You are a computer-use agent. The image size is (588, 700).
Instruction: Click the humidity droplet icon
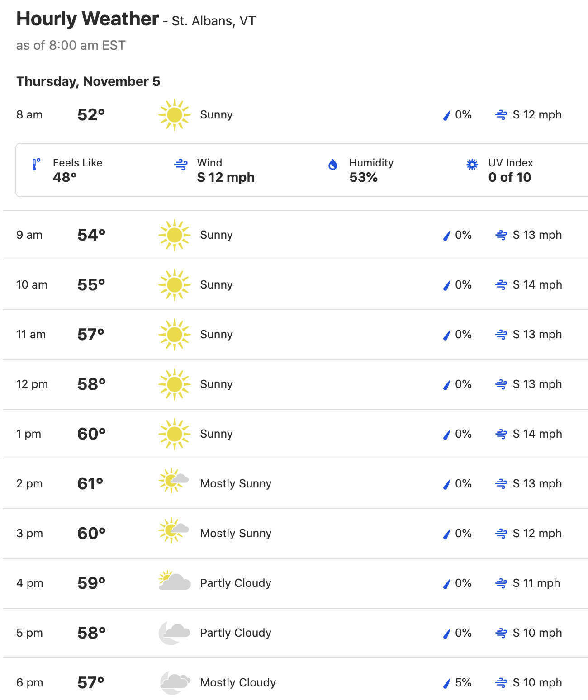333,165
